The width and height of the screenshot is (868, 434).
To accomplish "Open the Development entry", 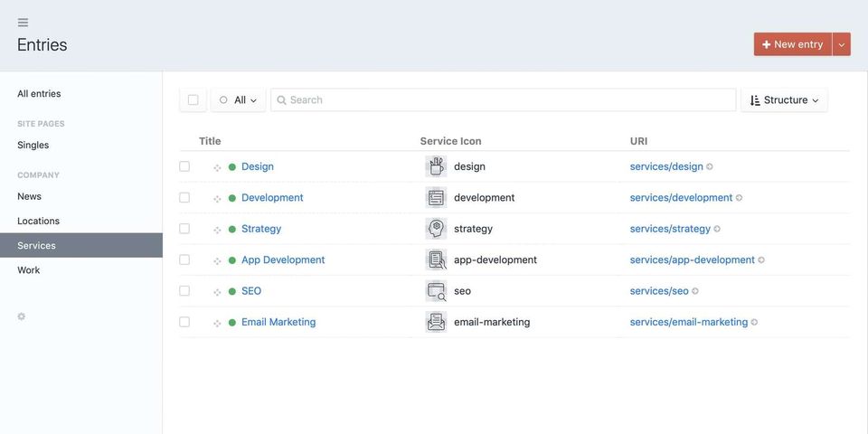I will click(272, 198).
